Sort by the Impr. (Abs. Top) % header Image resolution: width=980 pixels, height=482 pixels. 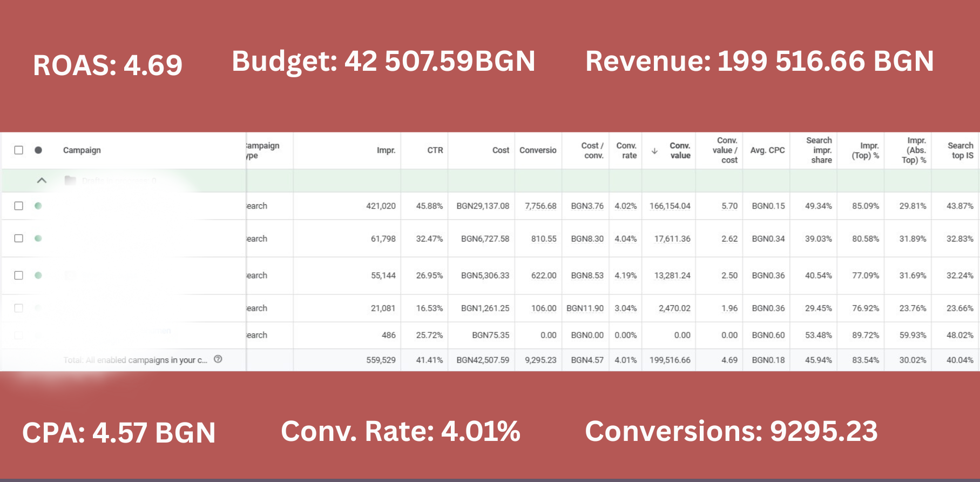[x=914, y=150]
